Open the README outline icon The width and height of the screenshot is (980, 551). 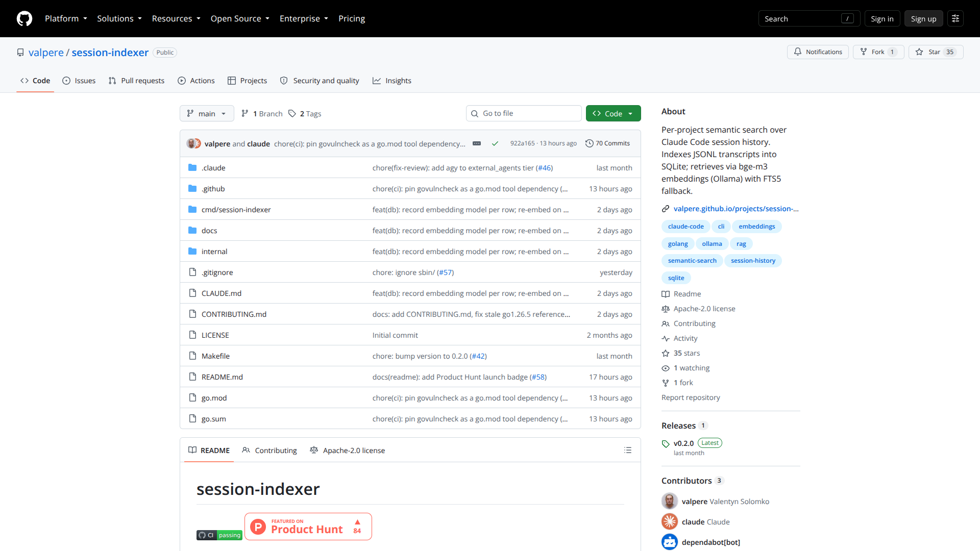click(x=628, y=450)
